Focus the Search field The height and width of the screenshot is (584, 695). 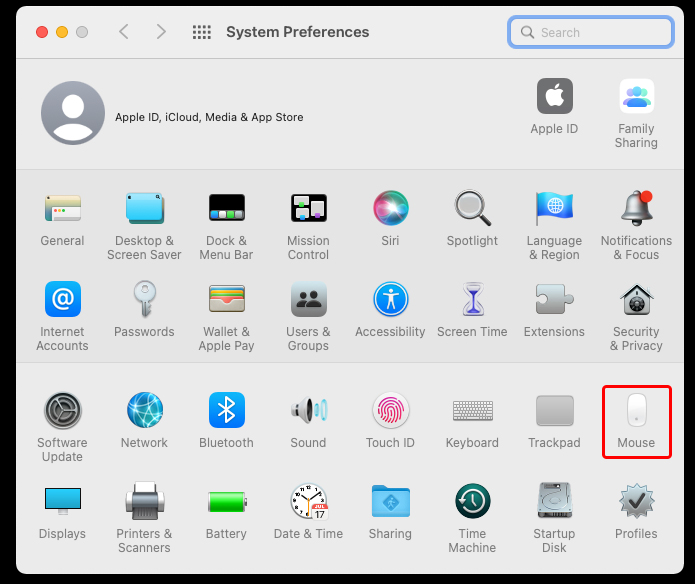pos(591,32)
